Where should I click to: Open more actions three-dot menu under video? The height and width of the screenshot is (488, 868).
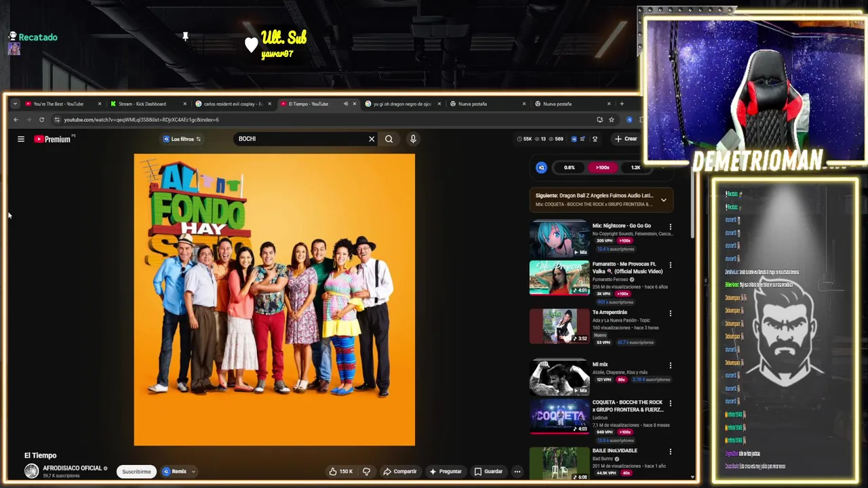click(x=517, y=472)
